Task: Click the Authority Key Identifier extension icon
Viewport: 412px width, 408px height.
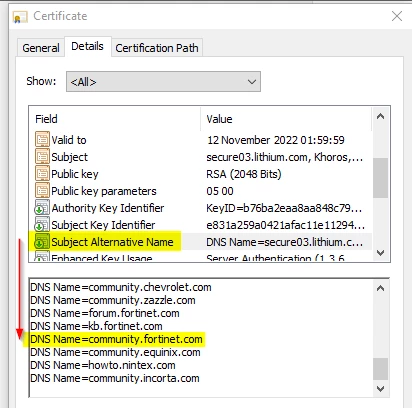Action: pyautogui.click(x=42, y=208)
